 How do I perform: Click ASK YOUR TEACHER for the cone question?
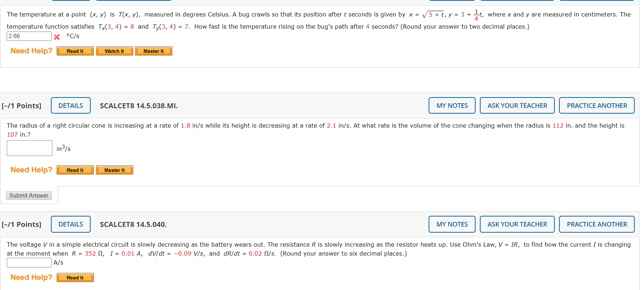[517, 105]
